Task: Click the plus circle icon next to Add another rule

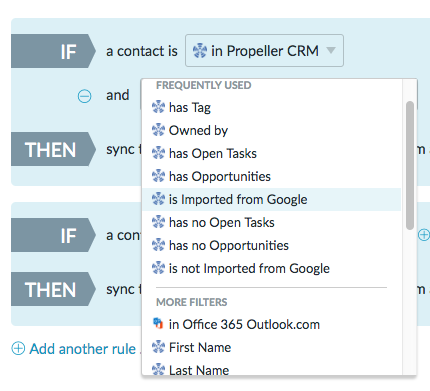Action: coord(18,349)
